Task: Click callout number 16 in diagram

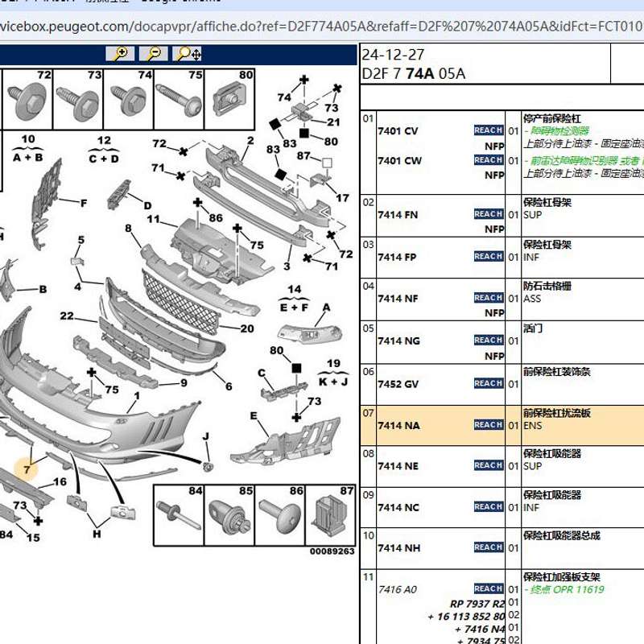Action: tap(60, 481)
